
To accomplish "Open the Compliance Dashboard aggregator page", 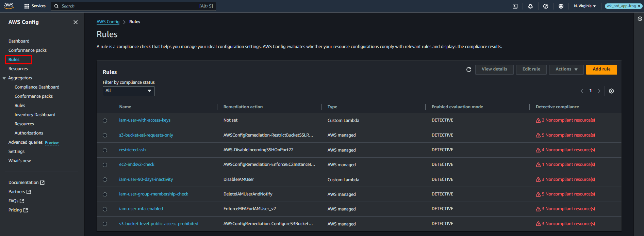I will [x=37, y=87].
